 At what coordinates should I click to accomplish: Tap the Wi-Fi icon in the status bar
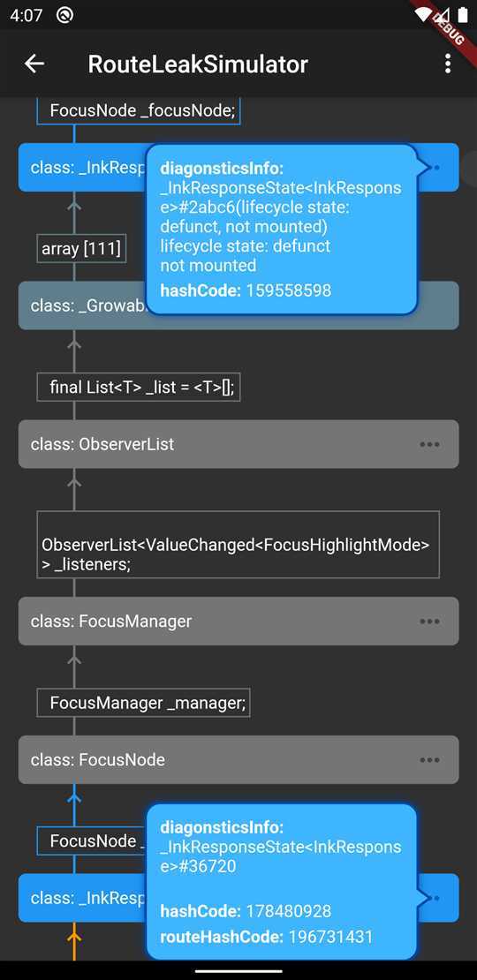pos(423,14)
